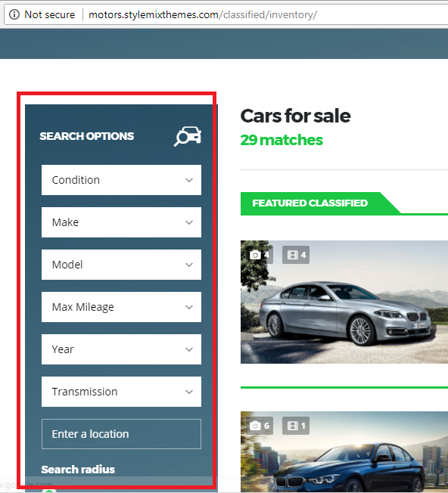Open the Model dropdown

121,265
